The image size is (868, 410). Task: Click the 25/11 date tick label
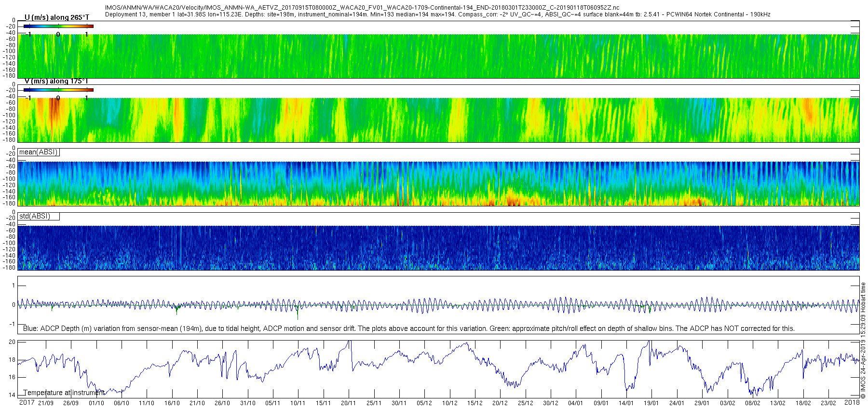tap(374, 403)
